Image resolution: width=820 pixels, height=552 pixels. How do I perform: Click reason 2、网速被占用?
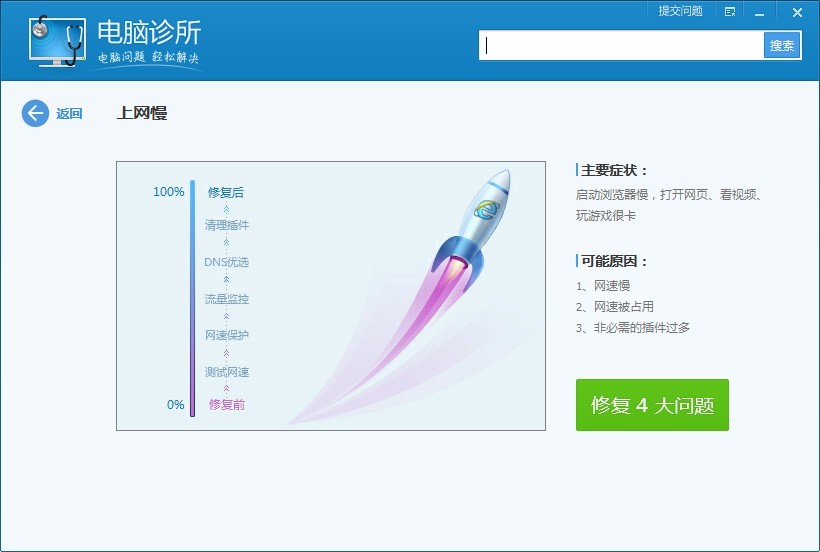pos(614,307)
